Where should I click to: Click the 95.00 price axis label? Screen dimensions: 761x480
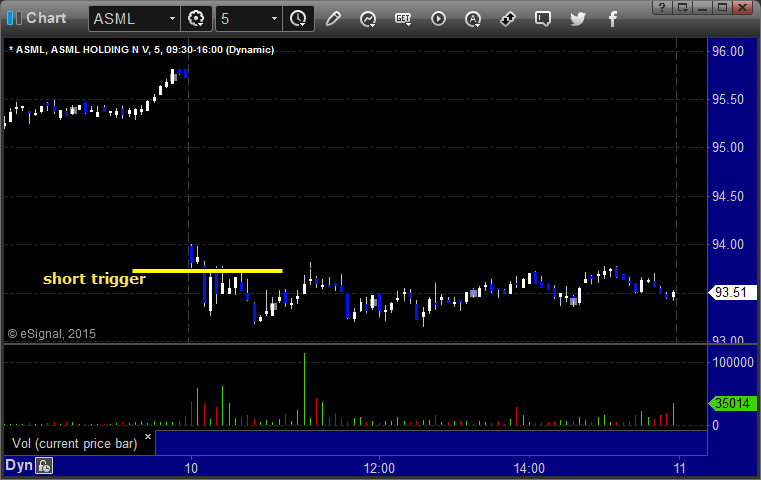point(728,148)
